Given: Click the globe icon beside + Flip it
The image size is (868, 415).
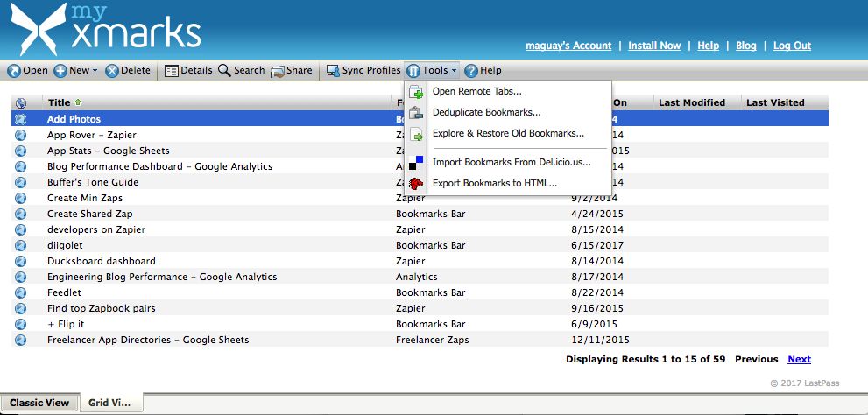Looking at the screenshot, I should 20,324.
